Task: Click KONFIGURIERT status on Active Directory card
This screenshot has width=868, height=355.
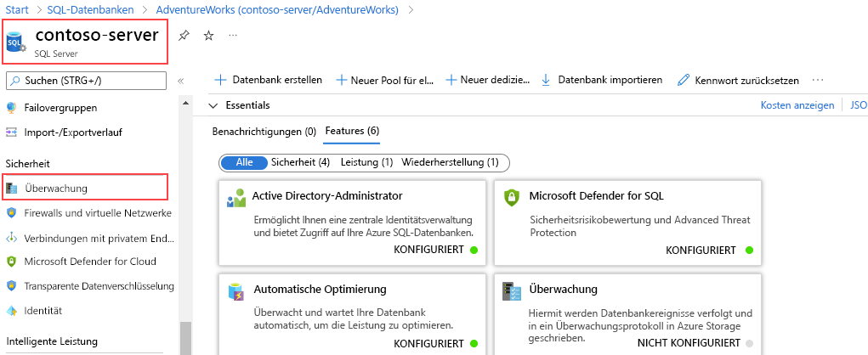Action: point(428,250)
